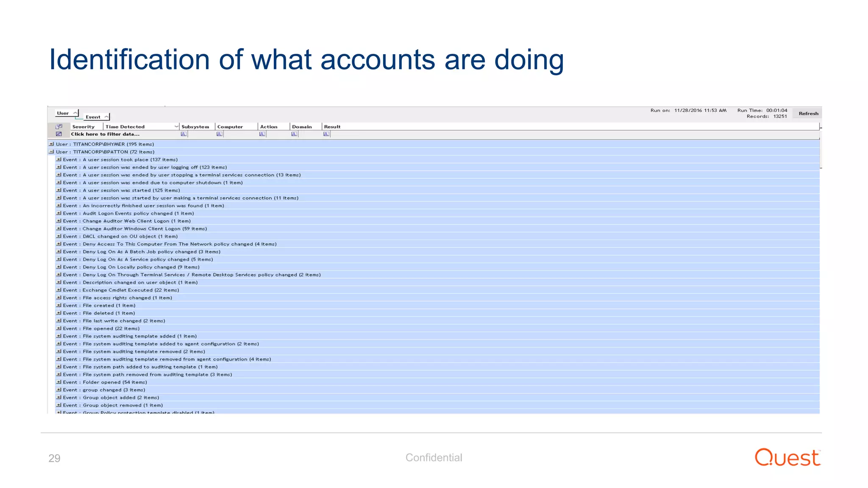Sort by the Domain column header

[306, 127]
